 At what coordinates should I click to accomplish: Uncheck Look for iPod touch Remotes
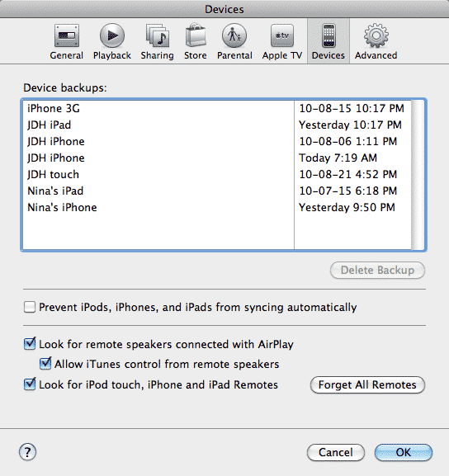(x=30, y=384)
